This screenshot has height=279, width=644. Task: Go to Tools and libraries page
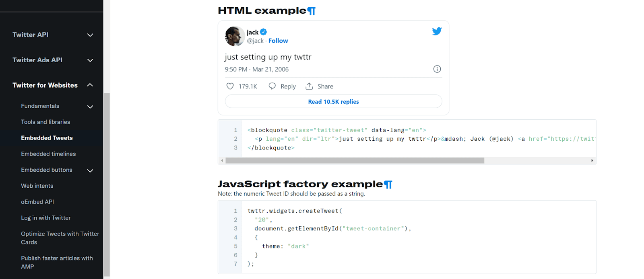(45, 122)
